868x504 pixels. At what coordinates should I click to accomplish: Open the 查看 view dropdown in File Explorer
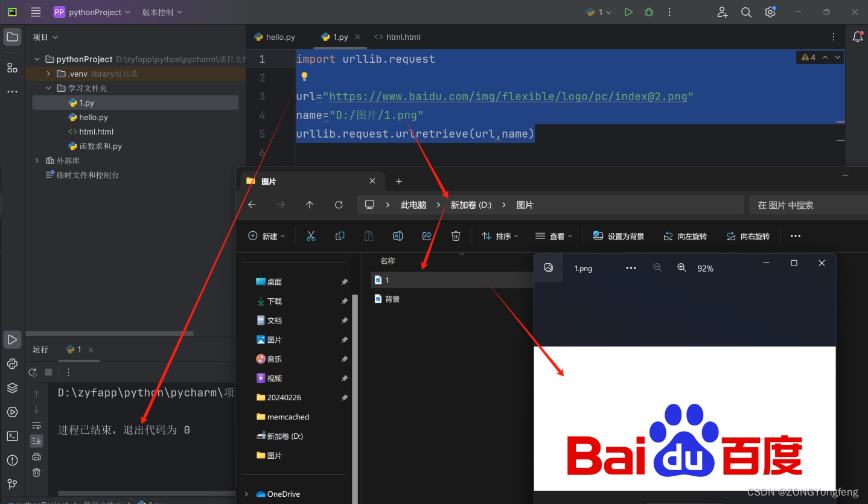(554, 236)
